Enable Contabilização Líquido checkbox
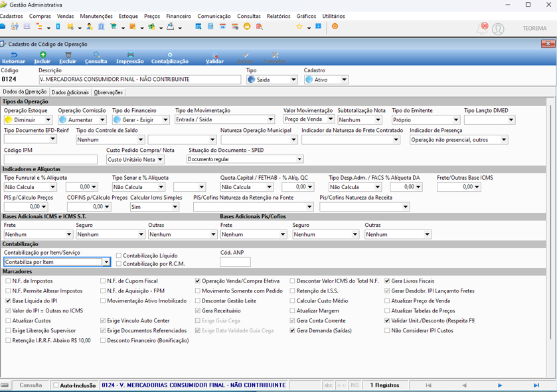 click(x=119, y=256)
